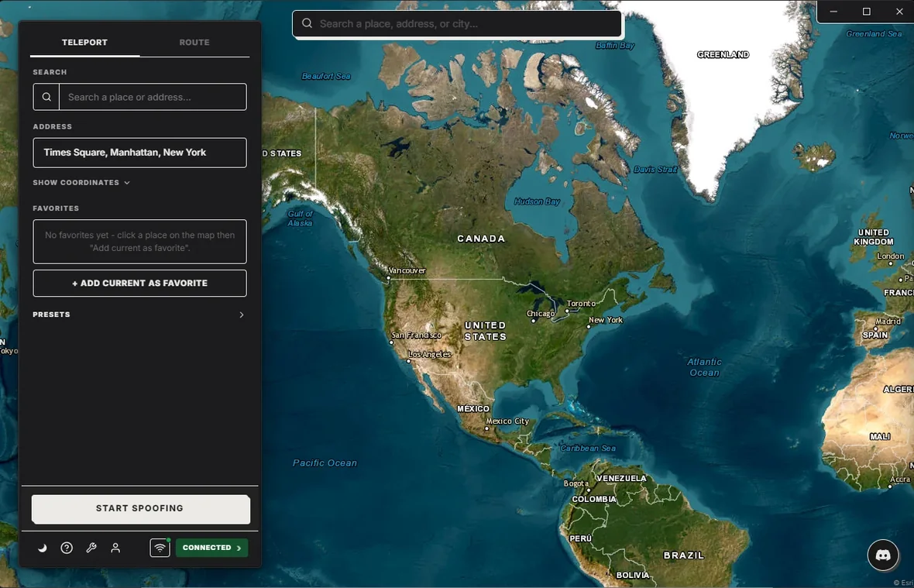Open the Route tab

[x=194, y=43]
